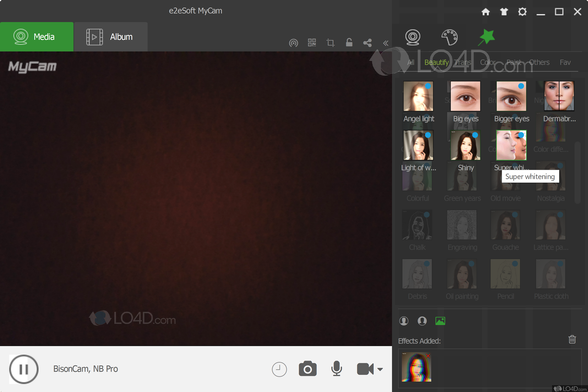Open settings via the gear icon

click(522, 12)
